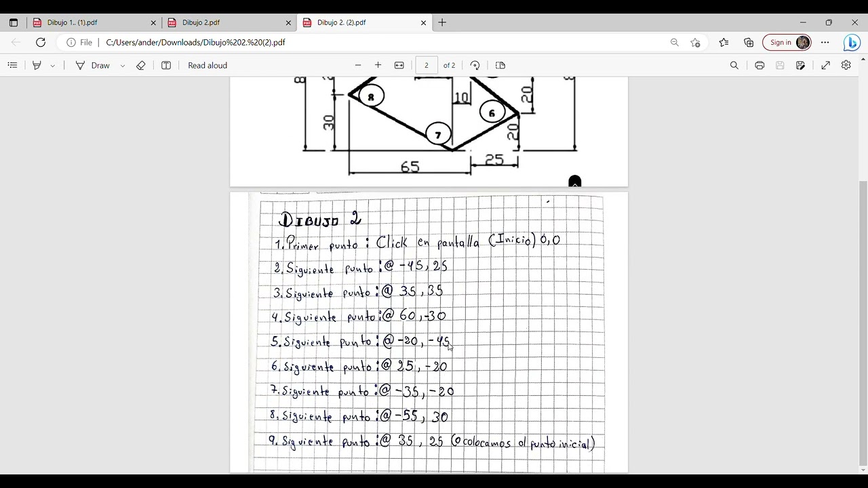Click the handwritten Dibujo 2 title
The width and height of the screenshot is (868, 488).
pos(321,220)
